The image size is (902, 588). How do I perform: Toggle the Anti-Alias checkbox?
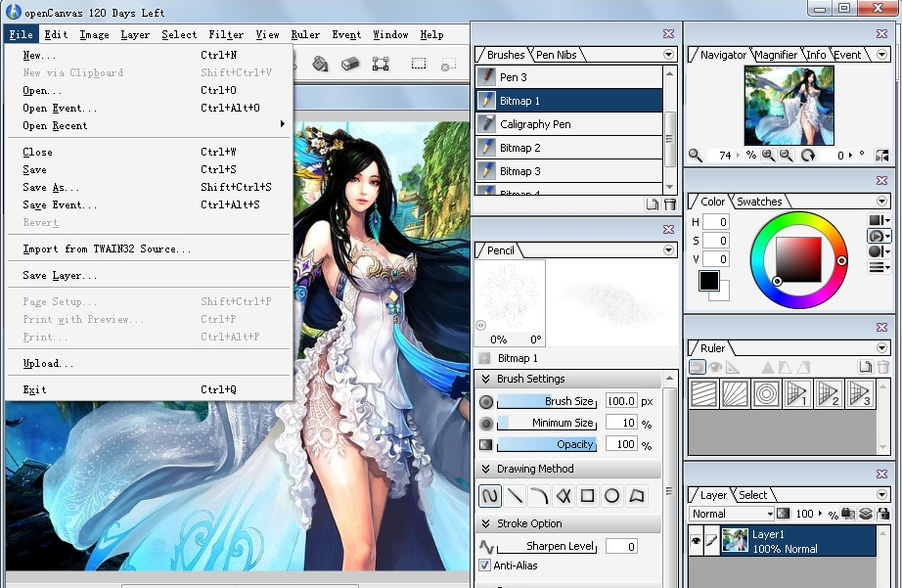(485, 565)
